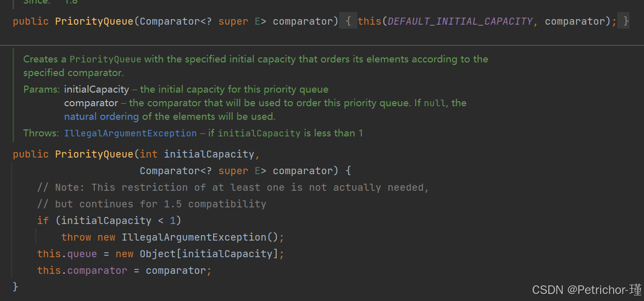The height and width of the screenshot is (301, 644).
Task: Open IllegalArgumentException link in Throws section
Action: click(x=131, y=133)
